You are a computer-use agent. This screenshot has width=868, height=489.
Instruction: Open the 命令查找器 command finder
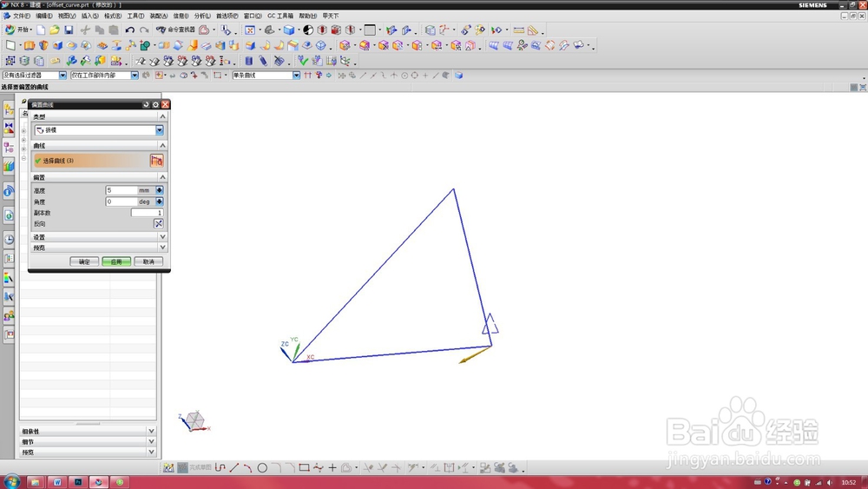(175, 30)
